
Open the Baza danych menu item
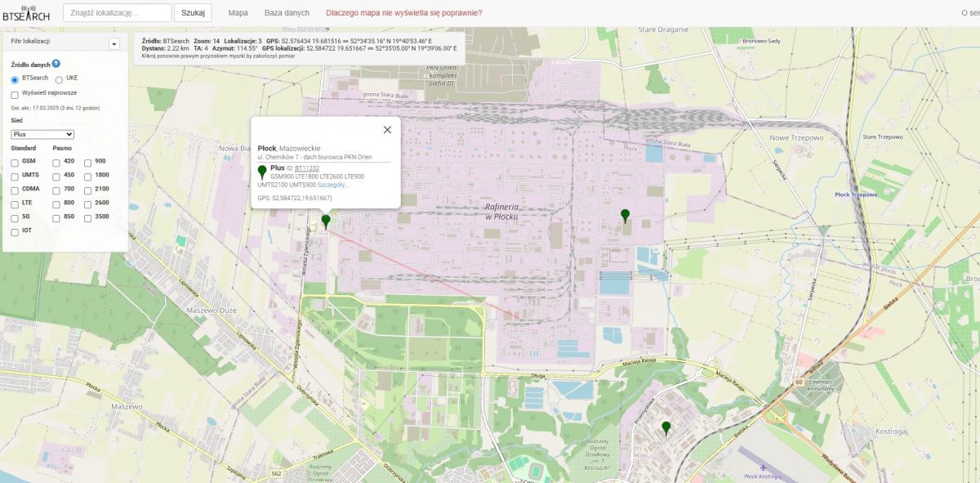point(287,13)
